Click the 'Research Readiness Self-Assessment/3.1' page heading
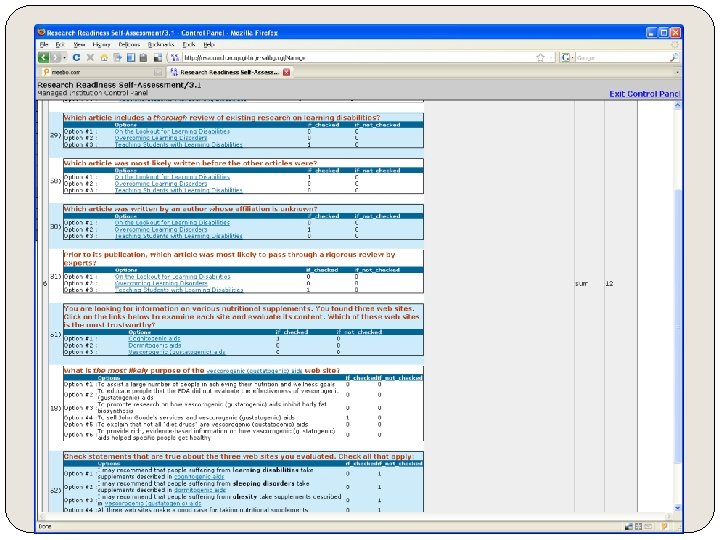The height and width of the screenshot is (540, 720). coord(119,85)
